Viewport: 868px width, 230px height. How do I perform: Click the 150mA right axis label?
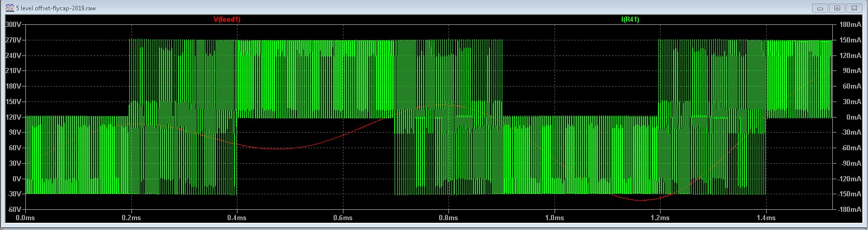tap(851, 40)
